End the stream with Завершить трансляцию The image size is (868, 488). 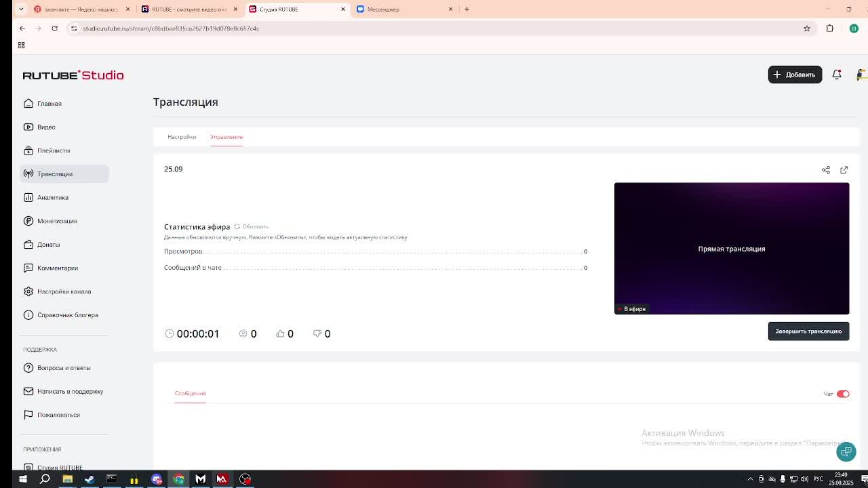[808, 331]
